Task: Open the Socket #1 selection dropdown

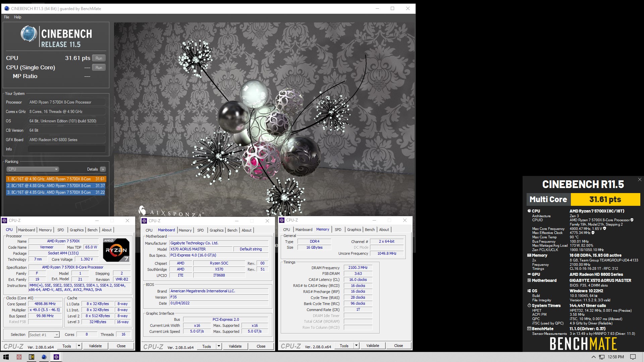Action: click(x=44, y=335)
